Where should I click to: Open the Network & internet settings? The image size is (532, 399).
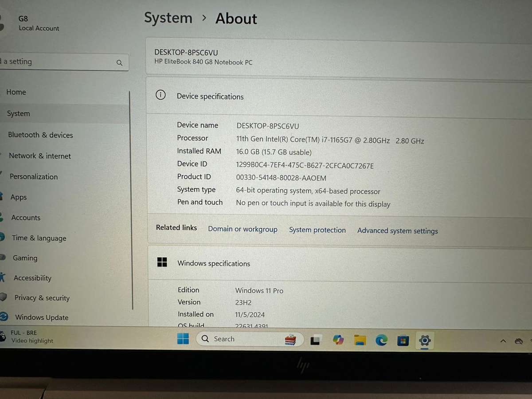[x=39, y=156]
